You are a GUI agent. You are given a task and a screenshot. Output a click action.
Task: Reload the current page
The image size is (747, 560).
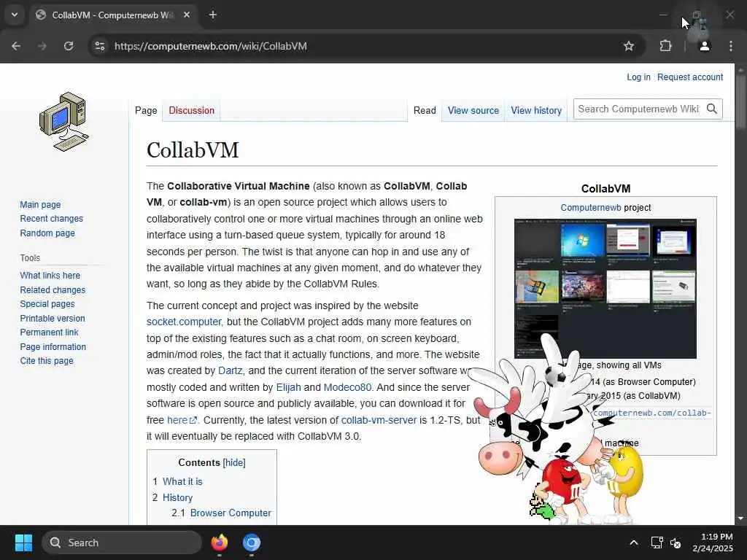coord(69,46)
